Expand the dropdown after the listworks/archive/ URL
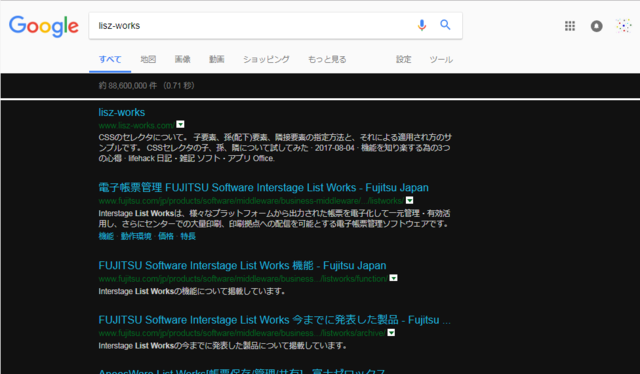 [391, 333]
